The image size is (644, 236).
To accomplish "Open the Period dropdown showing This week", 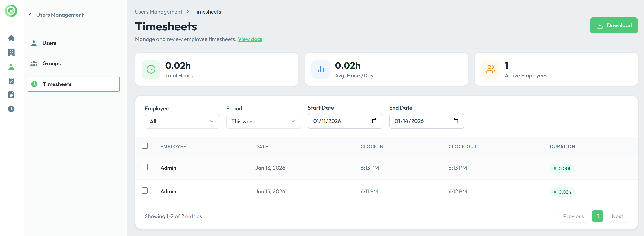I will [263, 122].
